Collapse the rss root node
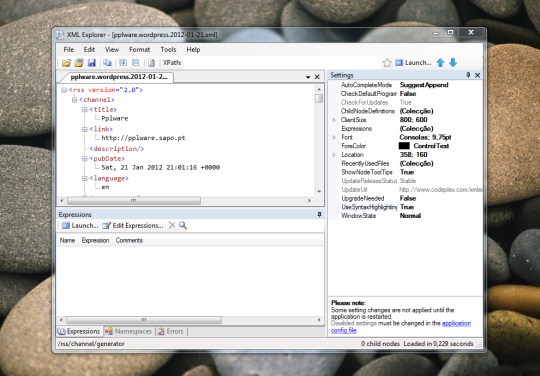540x376 pixels. click(x=64, y=90)
